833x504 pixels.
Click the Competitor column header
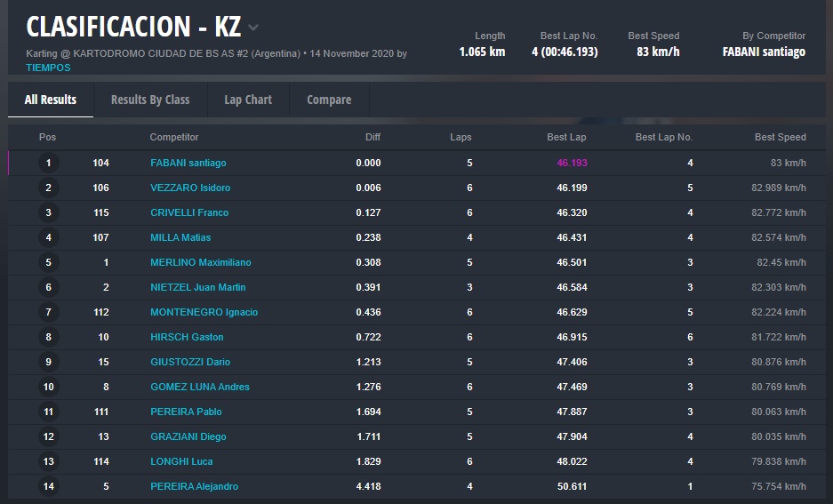(173, 137)
